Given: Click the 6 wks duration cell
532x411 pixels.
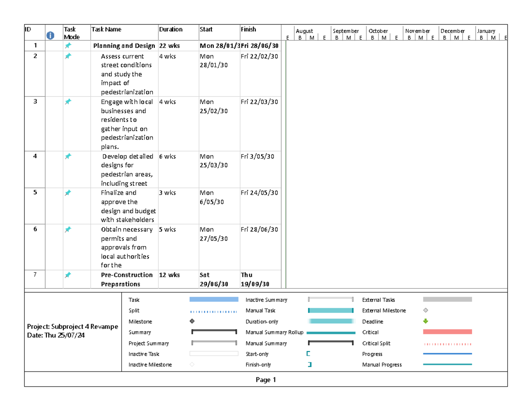Looking at the screenshot, I should click(x=168, y=157).
